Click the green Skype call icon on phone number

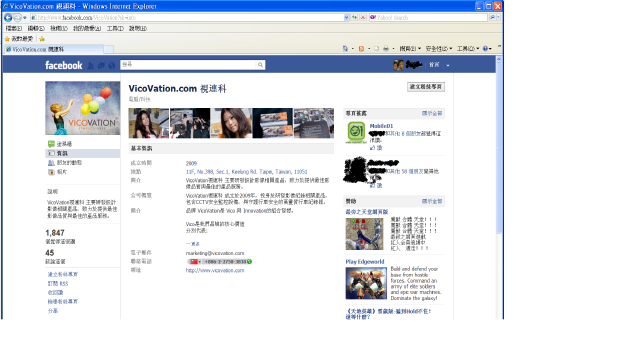tap(249, 262)
